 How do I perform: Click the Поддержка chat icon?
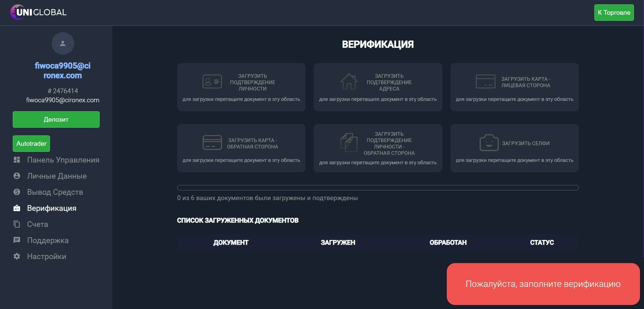(17, 240)
